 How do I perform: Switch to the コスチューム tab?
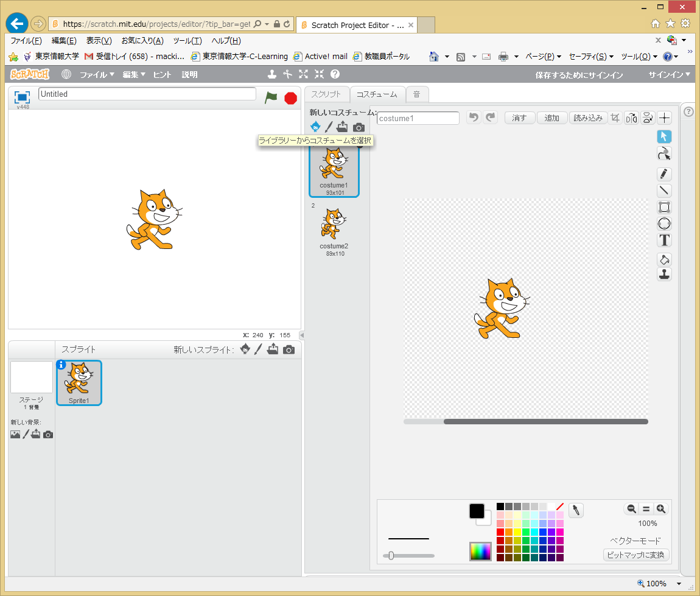click(x=377, y=94)
